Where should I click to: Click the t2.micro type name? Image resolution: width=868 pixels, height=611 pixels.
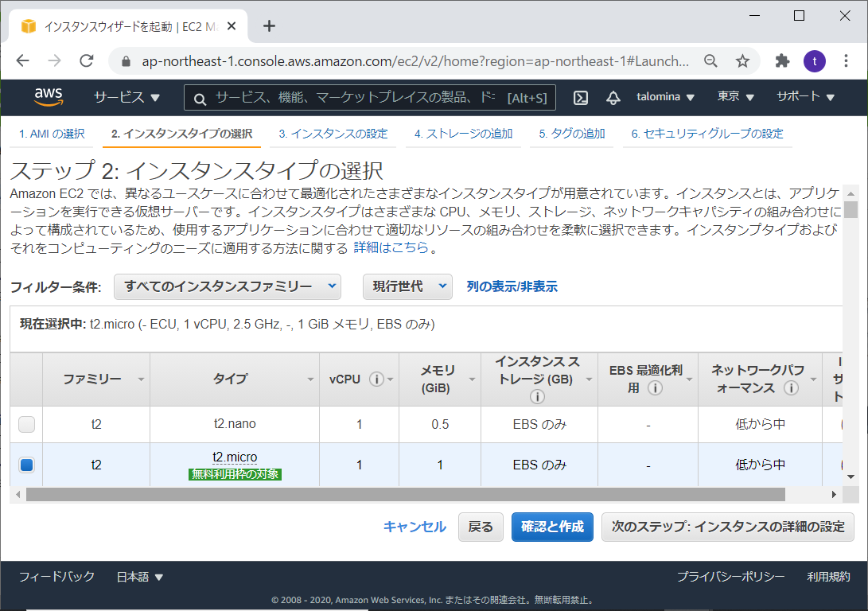[235, 457]
